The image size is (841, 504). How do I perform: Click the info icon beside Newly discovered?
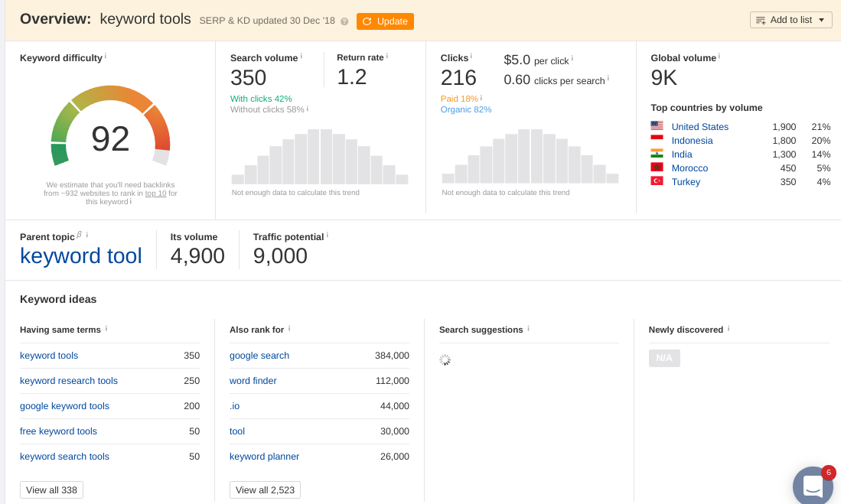729,328
